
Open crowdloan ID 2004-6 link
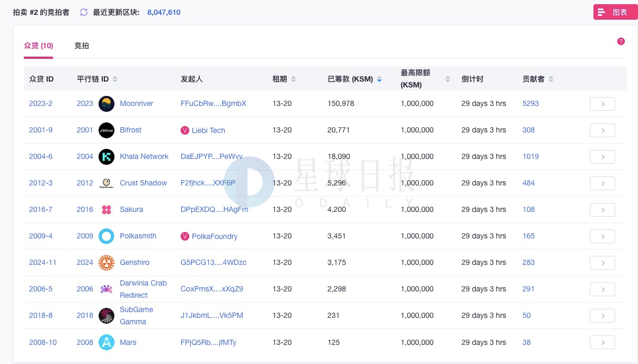click(x=41, y=157)
